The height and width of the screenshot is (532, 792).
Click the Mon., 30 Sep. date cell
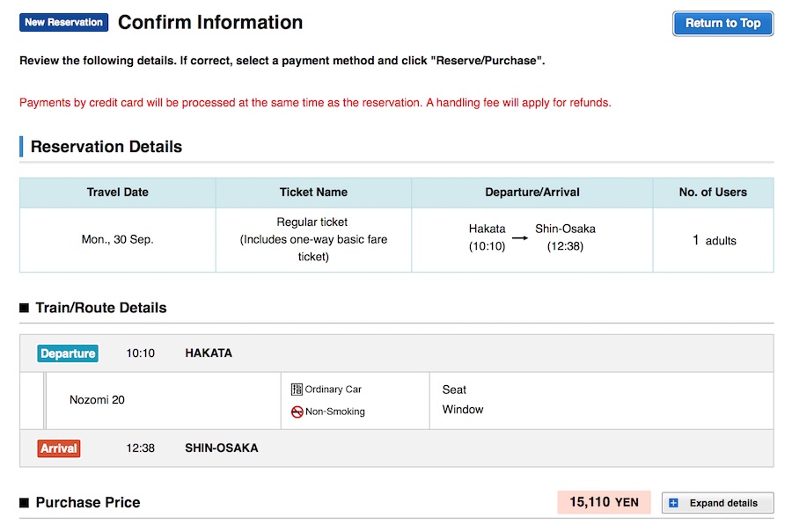click(117, 239)
